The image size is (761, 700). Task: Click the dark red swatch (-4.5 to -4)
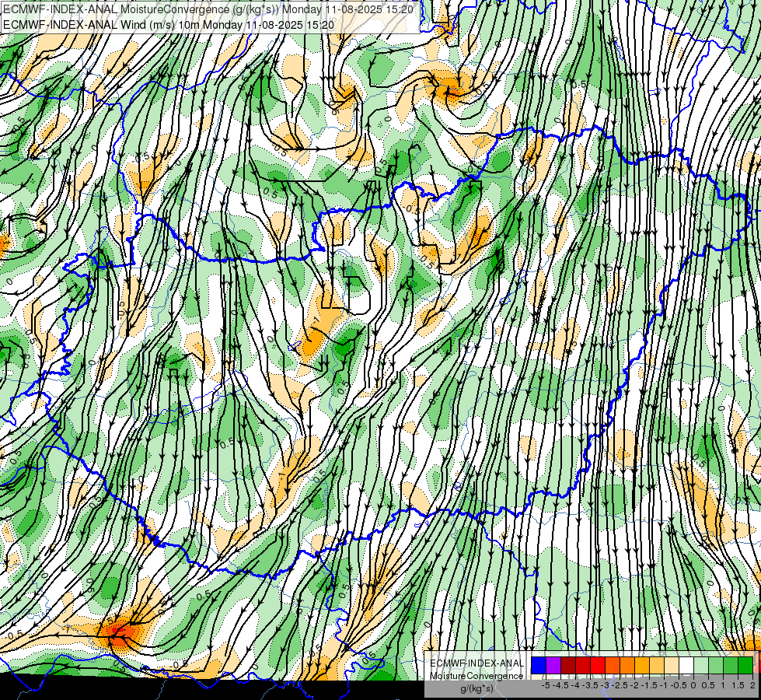point(568,665)
